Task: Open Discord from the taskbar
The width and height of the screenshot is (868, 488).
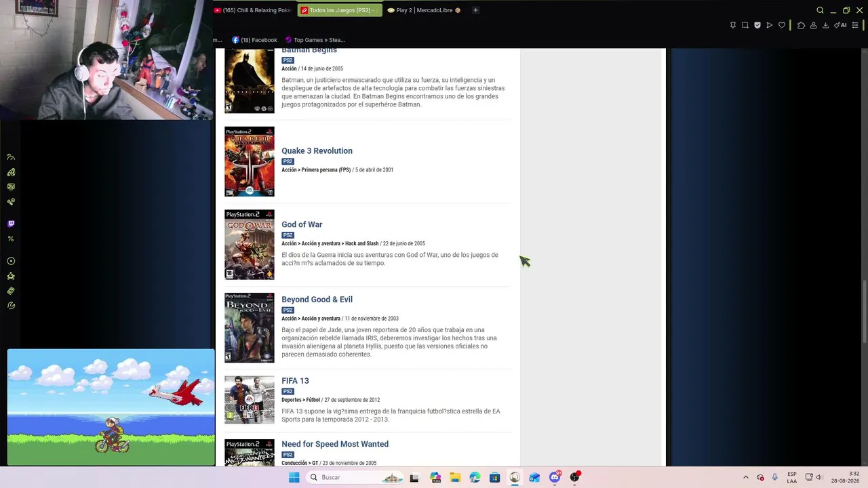Action: [x=555, y=477]
